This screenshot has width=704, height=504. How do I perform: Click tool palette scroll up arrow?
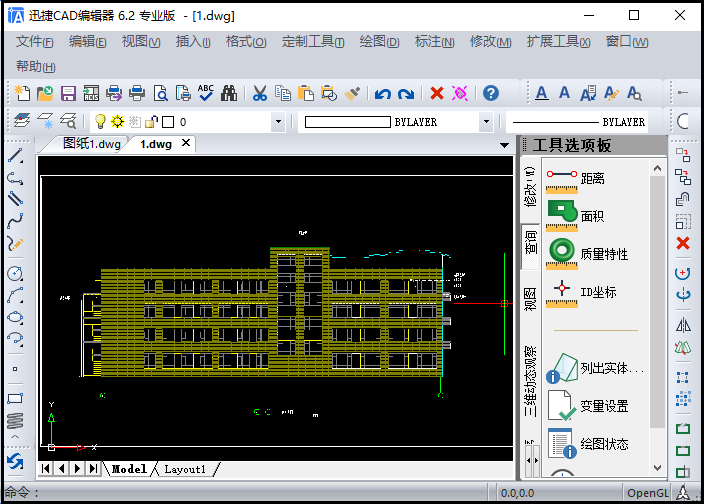657,168
